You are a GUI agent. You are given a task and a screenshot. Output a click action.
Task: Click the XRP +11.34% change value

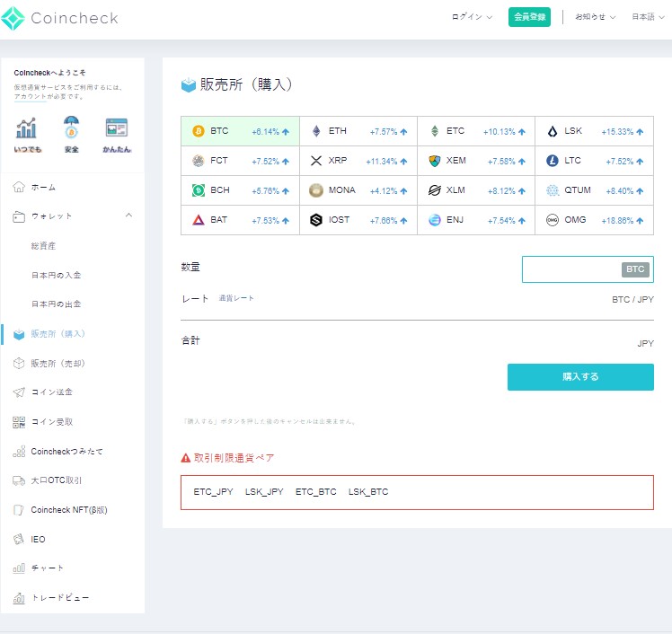tap(382, 162)
